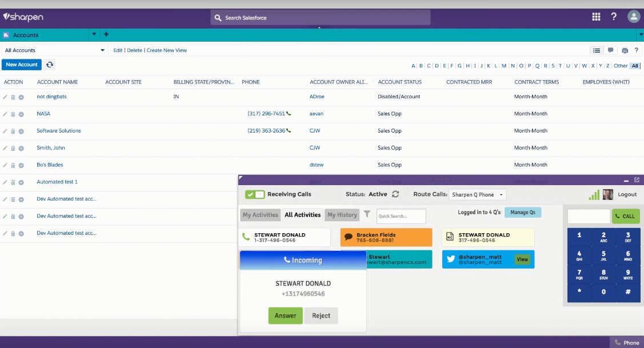Click the green CALL button

(626, 216)
